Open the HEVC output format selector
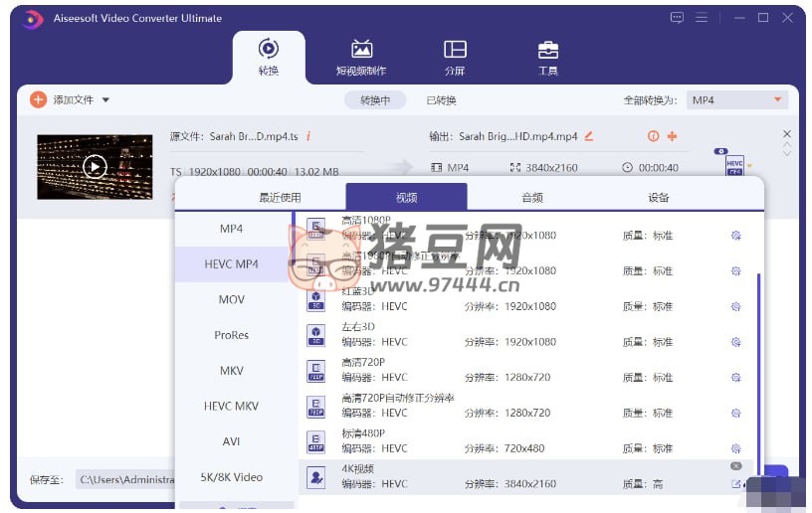Screen dimensions: 812x513 pos(735,164)
